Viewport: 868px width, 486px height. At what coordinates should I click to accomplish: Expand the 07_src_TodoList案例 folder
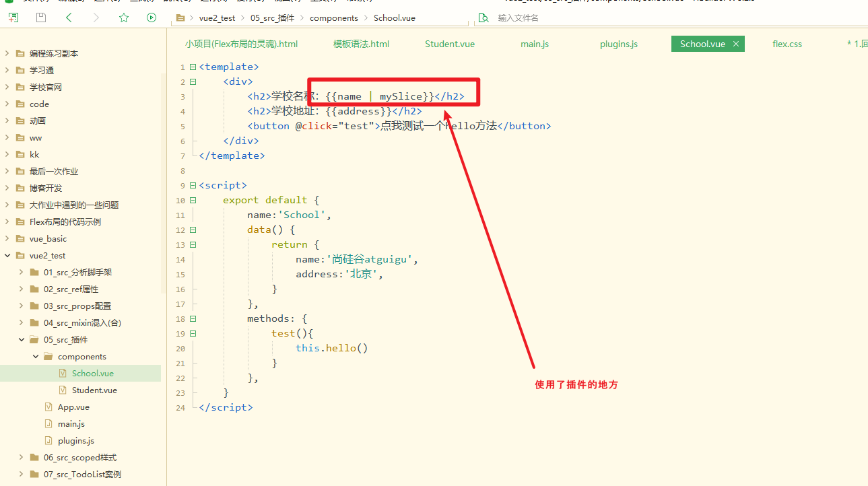click(21, 474)
